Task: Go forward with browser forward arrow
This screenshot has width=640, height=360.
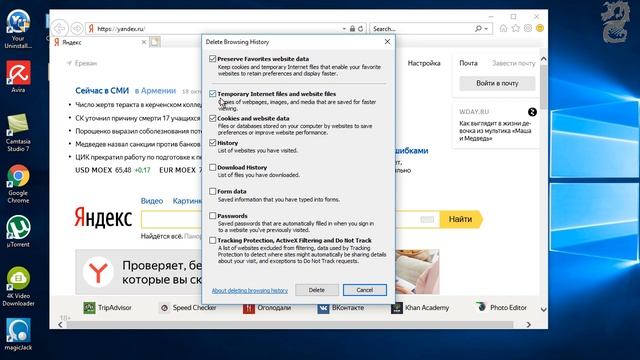Action: point(77,29)
